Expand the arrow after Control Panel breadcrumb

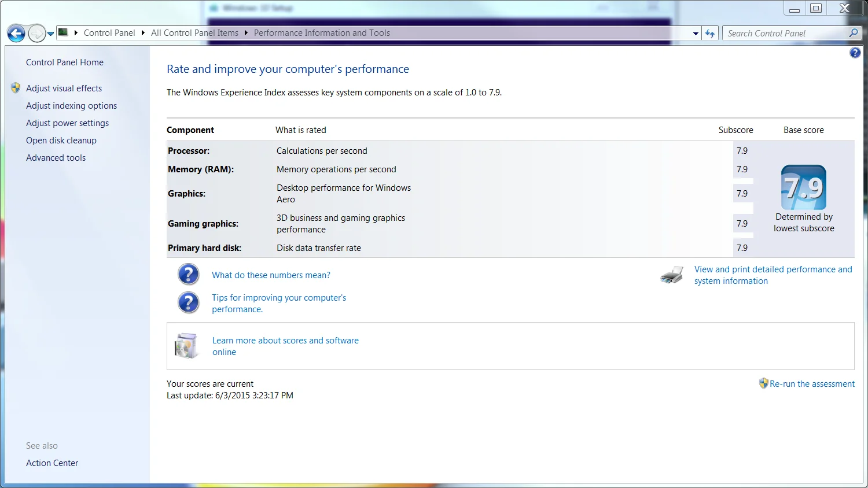click(x=143, y=33)
